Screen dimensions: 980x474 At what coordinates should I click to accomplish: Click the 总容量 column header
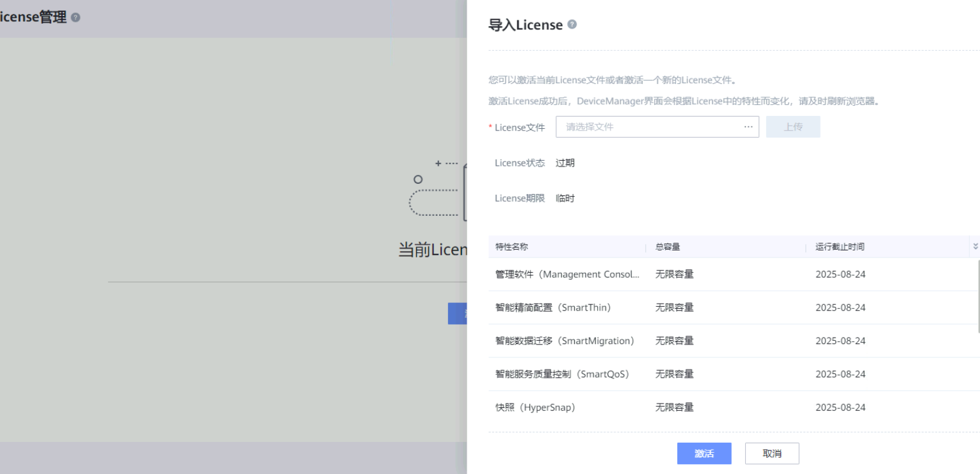coord(668,247)
